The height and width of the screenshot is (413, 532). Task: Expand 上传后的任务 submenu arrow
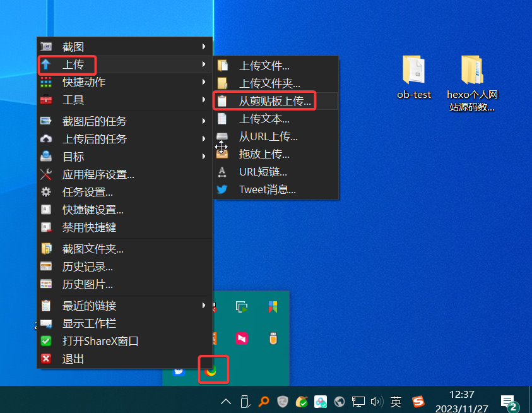[x=204, y=138]
